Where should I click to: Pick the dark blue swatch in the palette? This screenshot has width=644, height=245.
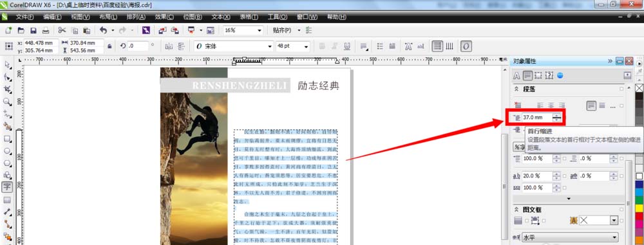tap(639, 185)
